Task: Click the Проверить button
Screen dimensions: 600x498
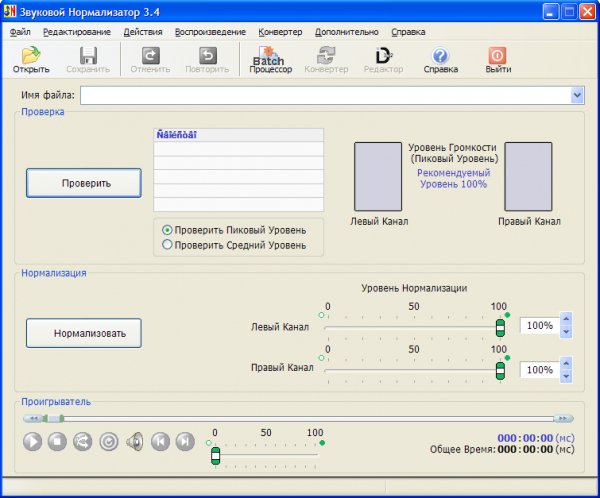Action: pyautogui.click(x=84, y=183)
